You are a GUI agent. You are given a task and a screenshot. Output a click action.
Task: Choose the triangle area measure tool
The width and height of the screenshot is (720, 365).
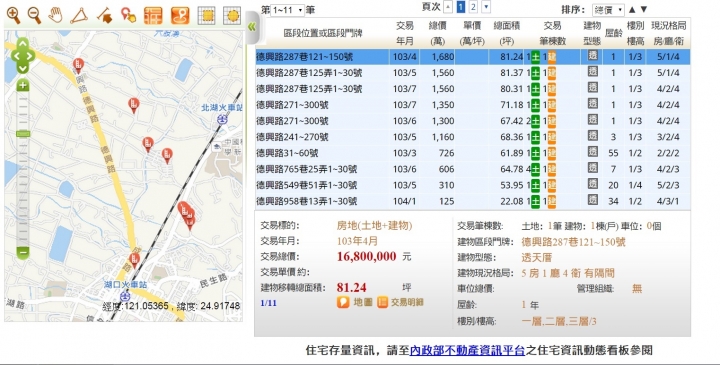coord(79,16)
